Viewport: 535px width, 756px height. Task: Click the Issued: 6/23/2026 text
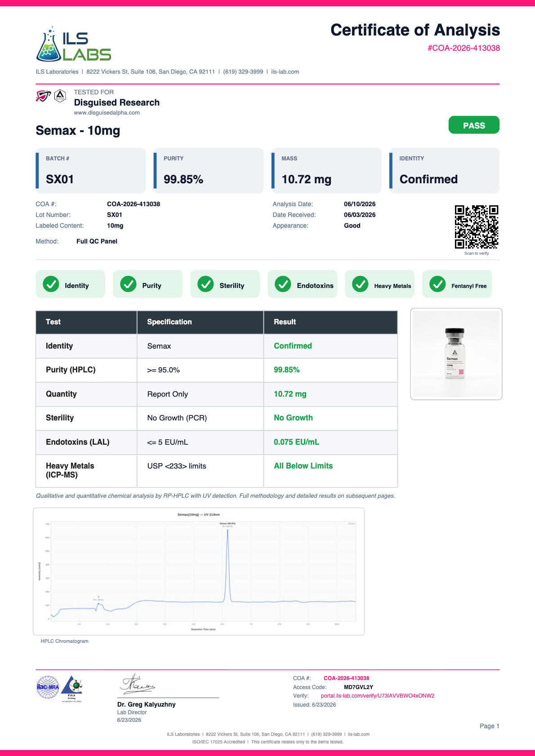click(314, 705)
